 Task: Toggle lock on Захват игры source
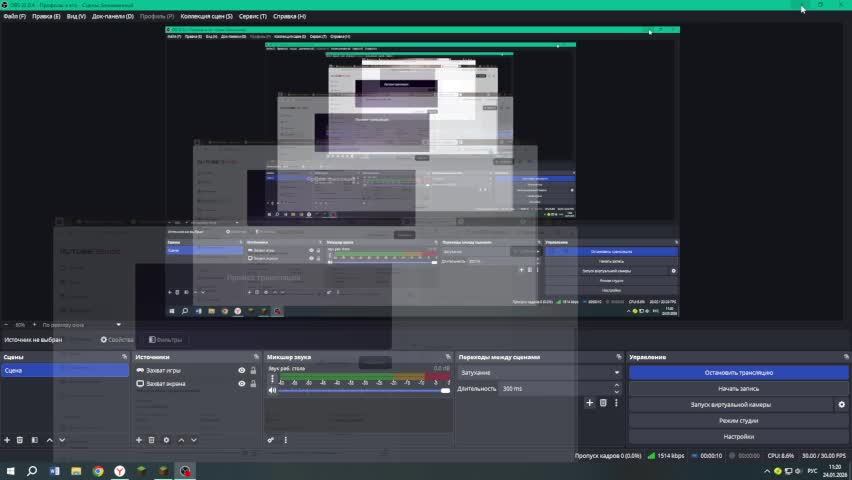(253, 370)
